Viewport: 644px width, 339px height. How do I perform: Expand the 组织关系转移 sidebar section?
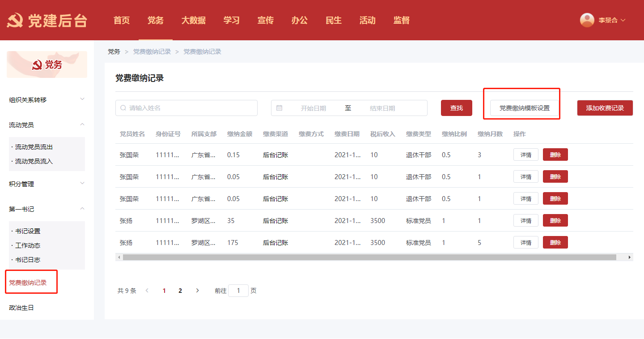point(82,99)
